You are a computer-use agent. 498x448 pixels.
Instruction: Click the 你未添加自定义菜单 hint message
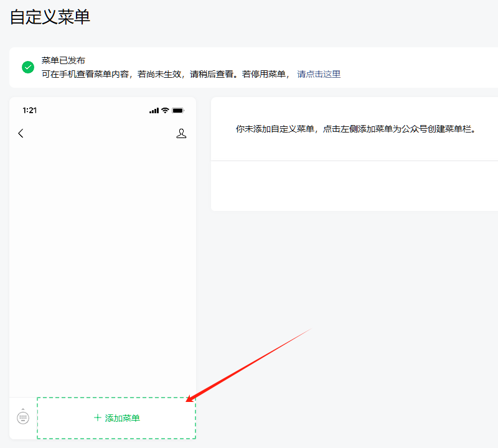(x=355, y=129)
